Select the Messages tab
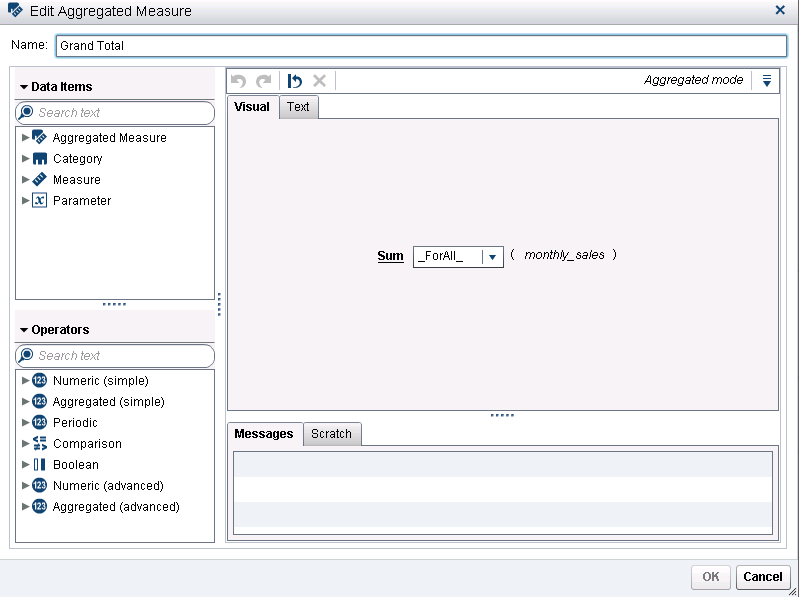 pyautogui.click(x=264, y=434)
